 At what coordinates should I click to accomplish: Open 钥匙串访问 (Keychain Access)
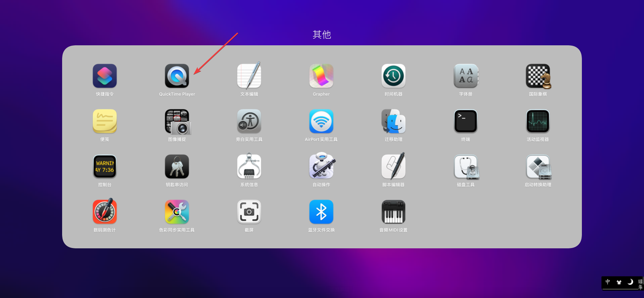(177, 167)
